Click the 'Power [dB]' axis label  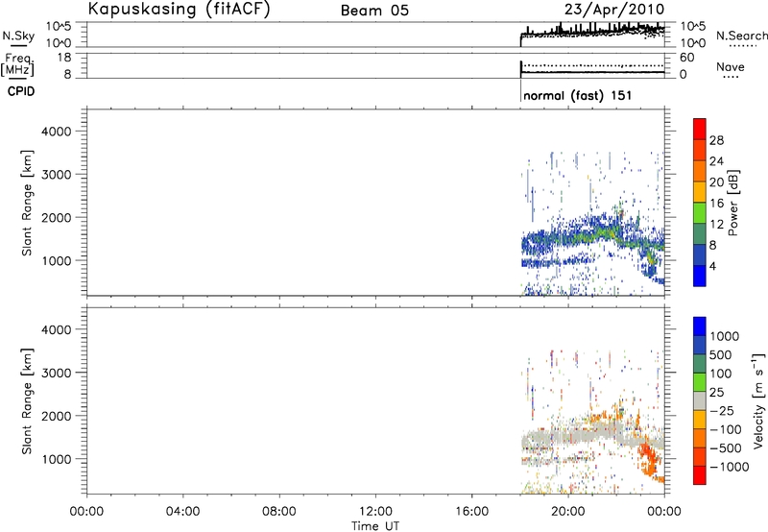click(x=732, y=203)
